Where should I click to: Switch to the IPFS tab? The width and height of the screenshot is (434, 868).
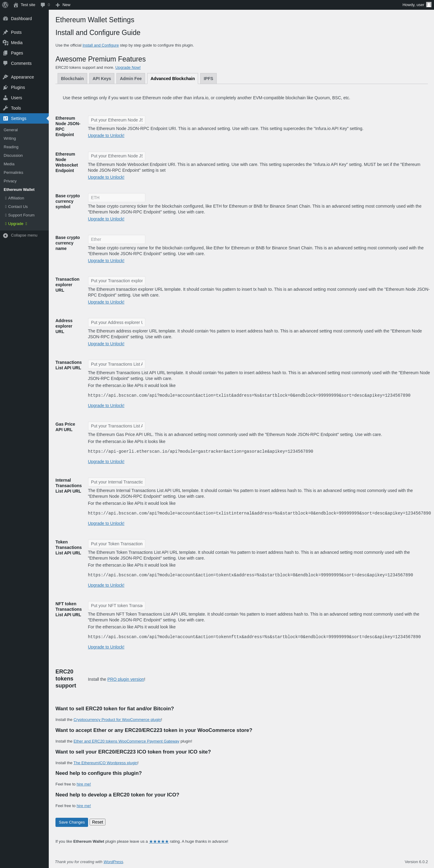point(208,79)
